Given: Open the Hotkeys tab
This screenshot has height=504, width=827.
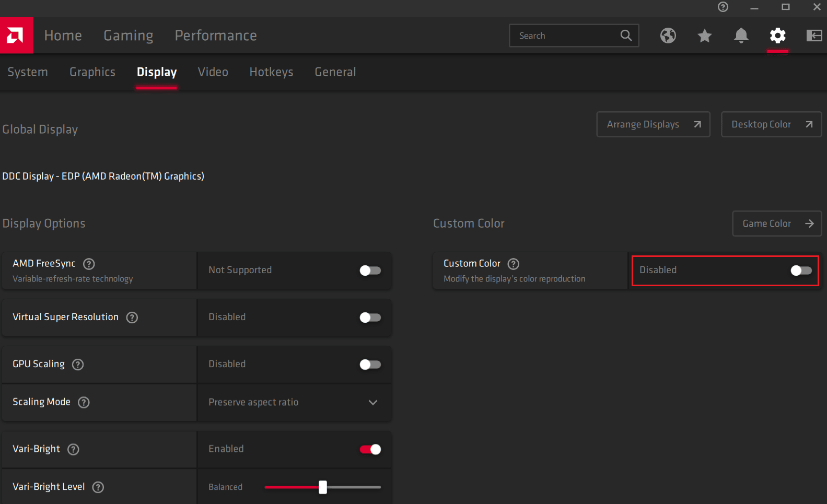Looking at the screenshot, I should click(x=271, y=72).
